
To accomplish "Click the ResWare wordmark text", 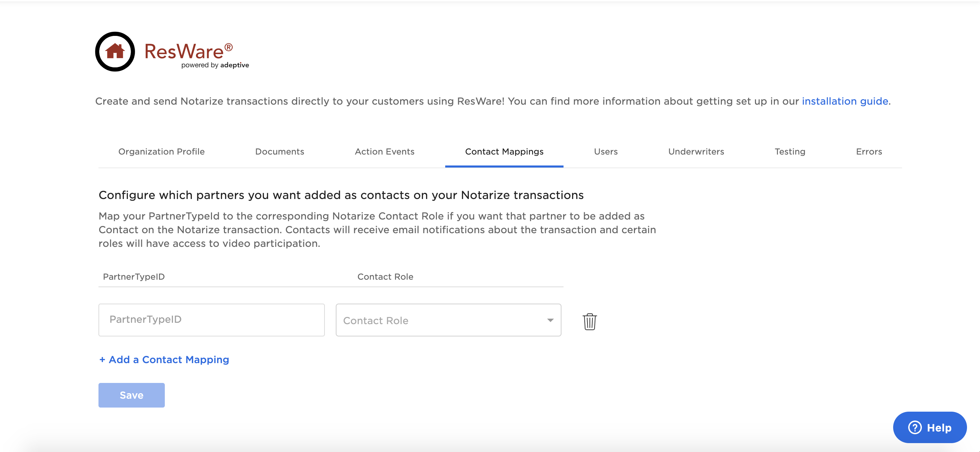I will coord(188,51).
